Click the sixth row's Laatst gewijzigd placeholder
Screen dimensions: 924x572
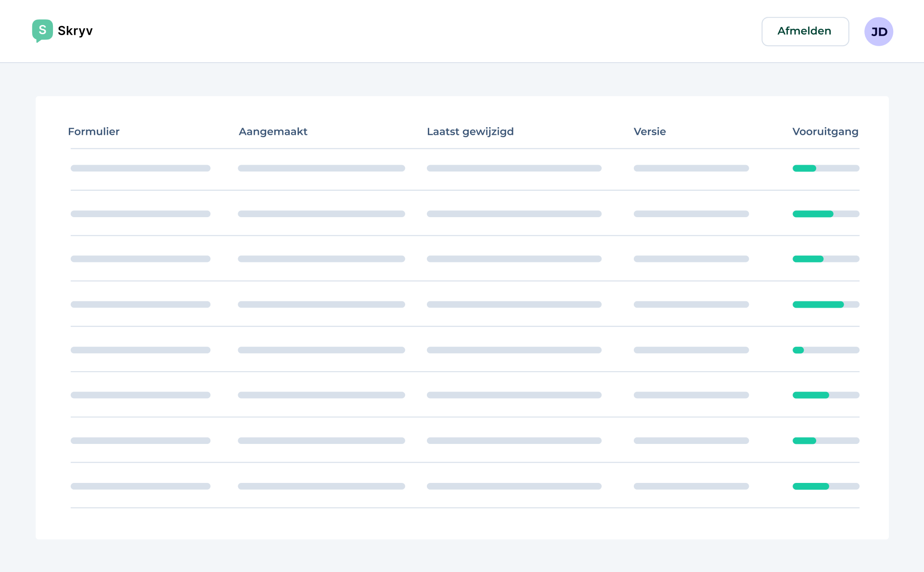pos(513,395)
